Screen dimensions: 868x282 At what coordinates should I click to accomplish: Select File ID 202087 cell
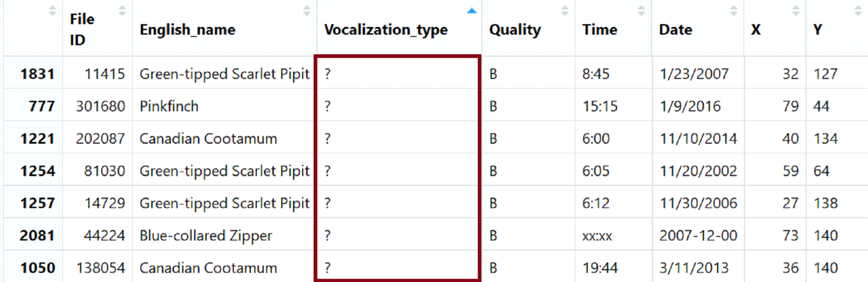pos(98,138)
